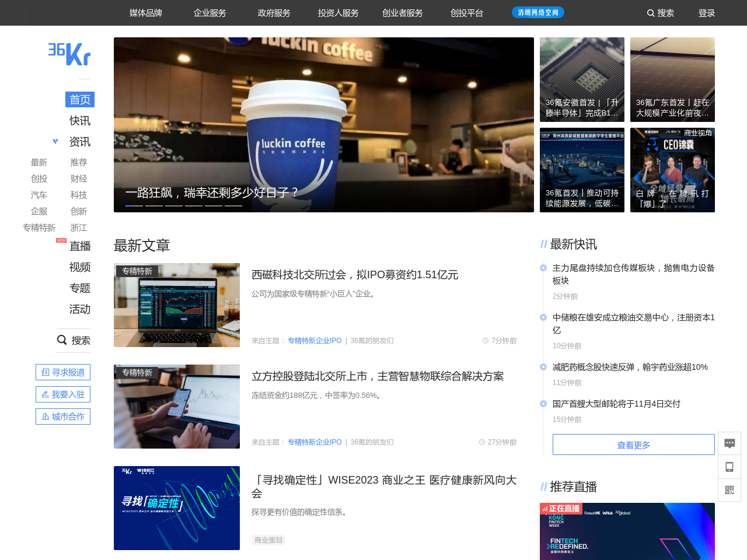Select the 创投 news subcategory

[39, 178]
